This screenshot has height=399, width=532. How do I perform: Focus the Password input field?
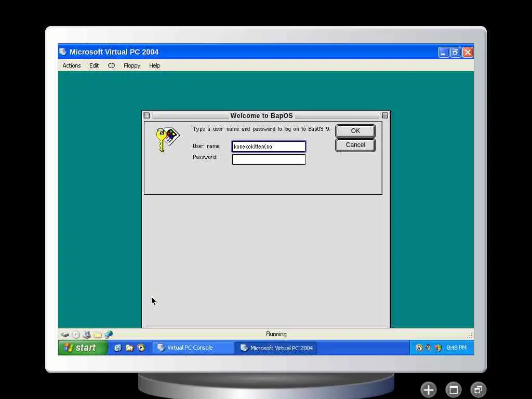[x=269, y=159]
